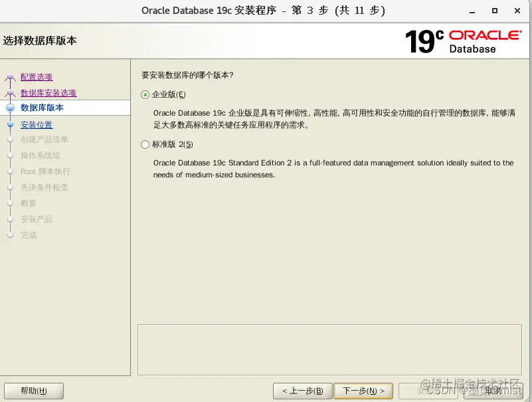The width and height of the screenshot is (532, 402).
Task: Click the disabled 先决条件检查 step
Action: pyautogui.click(x=44, y=187)
